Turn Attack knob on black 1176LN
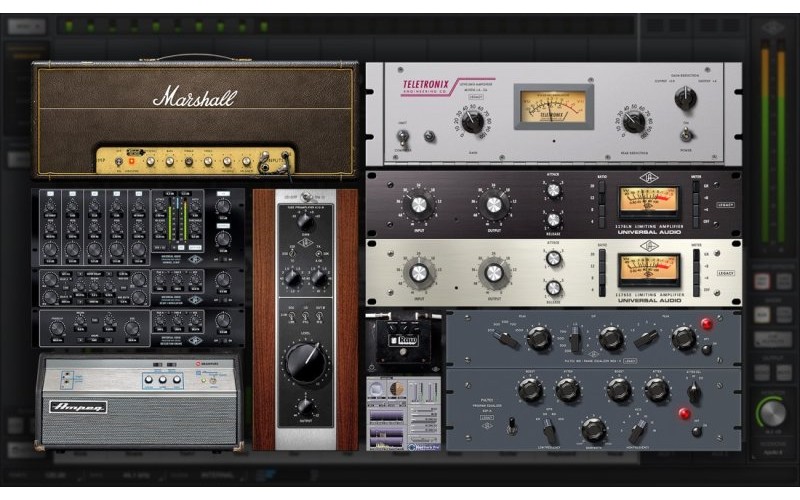This screenshot has width=800, height=500. click(554, 191)
